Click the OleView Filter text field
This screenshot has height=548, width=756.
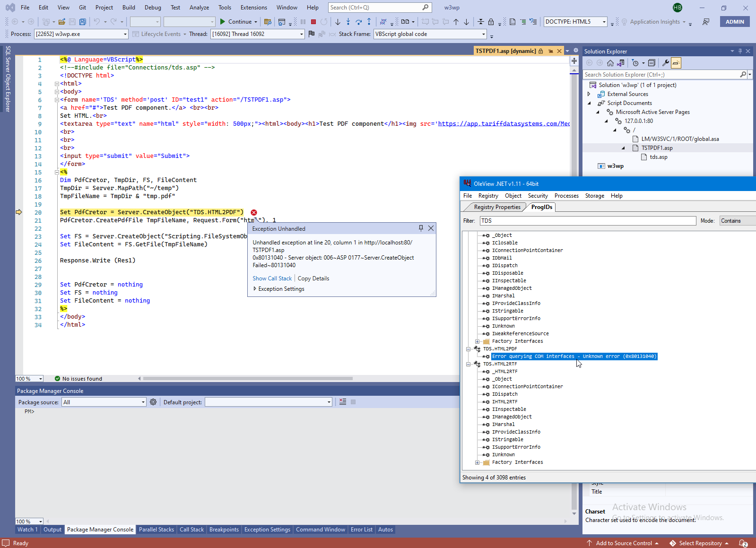click(x=588, y=221)
